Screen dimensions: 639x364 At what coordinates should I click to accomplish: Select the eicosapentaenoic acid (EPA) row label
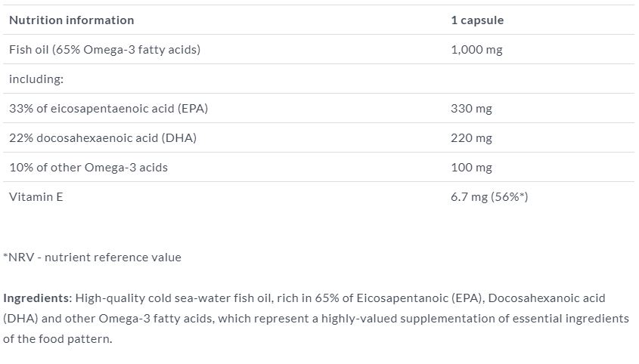108,108
